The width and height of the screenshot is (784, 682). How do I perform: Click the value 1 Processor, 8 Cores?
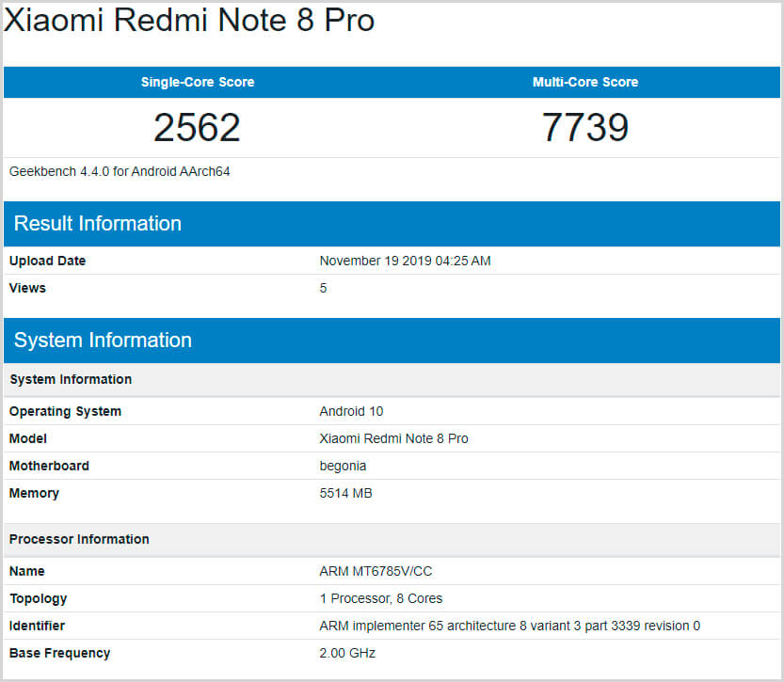pos(381,598)
